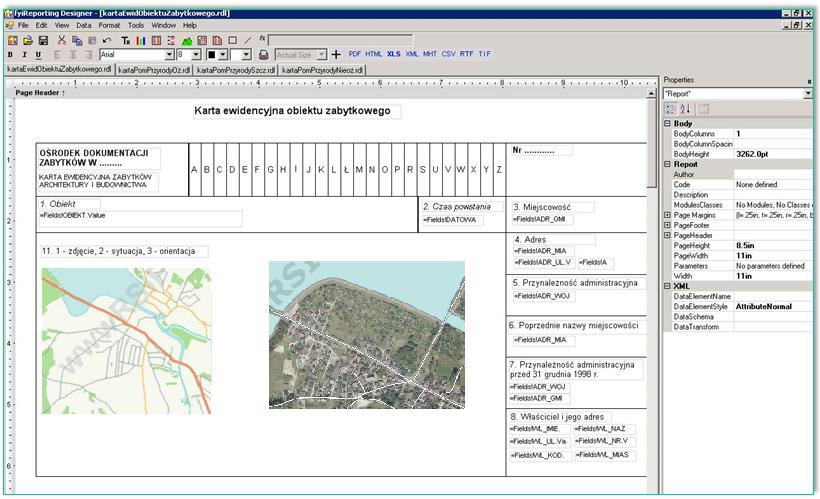Viewport: 820px width, 499px height.
Task: Export report as PDF
Action: pos(355,54)
